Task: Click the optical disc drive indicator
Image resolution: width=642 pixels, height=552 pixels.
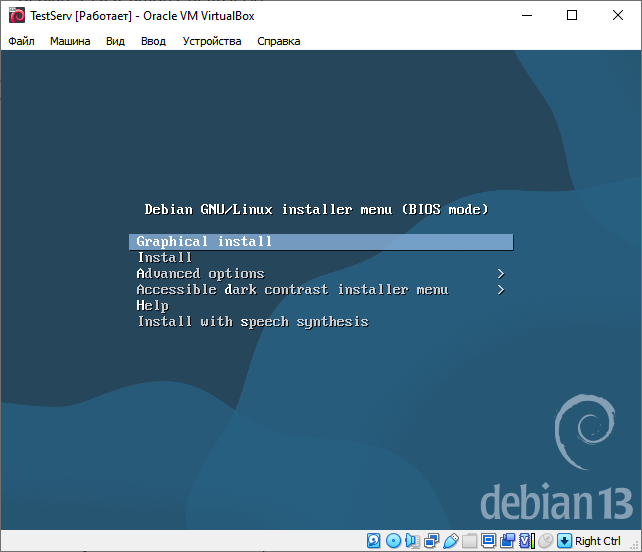Action: [393, 541]
